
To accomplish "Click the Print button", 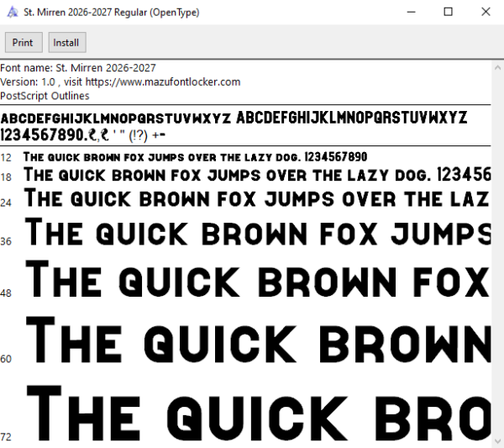I will (x=24, y=42).
